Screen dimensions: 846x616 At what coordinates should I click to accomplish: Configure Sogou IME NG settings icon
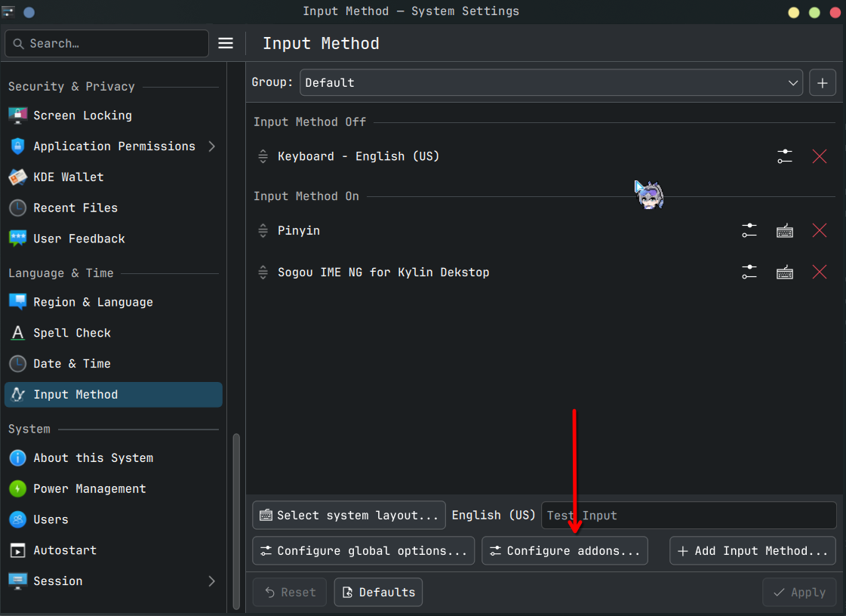749,273
